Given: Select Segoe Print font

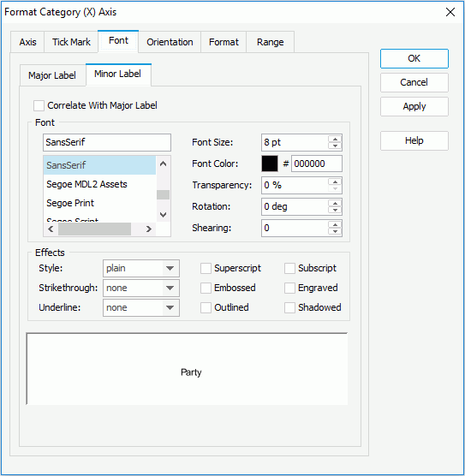Looking at the screenshot, I should [x=99, y=203].
